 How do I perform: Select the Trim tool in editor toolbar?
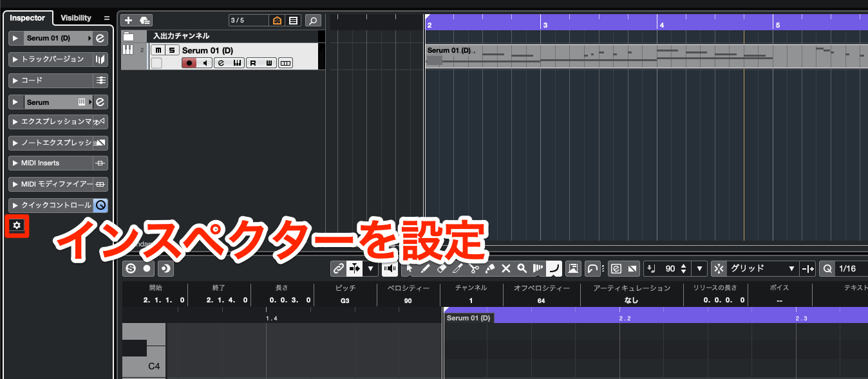pyautogui.click(x=458, y=268)
